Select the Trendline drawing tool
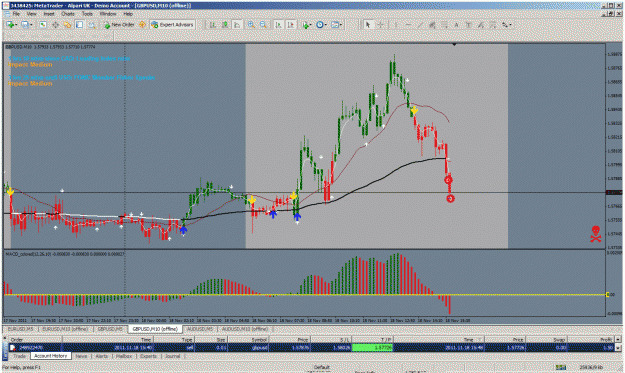This screenshot has height=373, width=625. coord(420,25)
